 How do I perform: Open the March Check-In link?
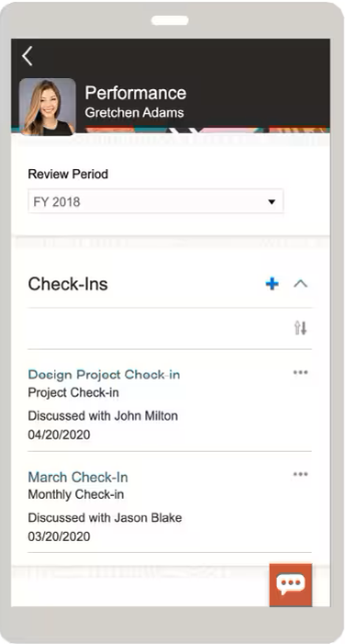(78, 477)
